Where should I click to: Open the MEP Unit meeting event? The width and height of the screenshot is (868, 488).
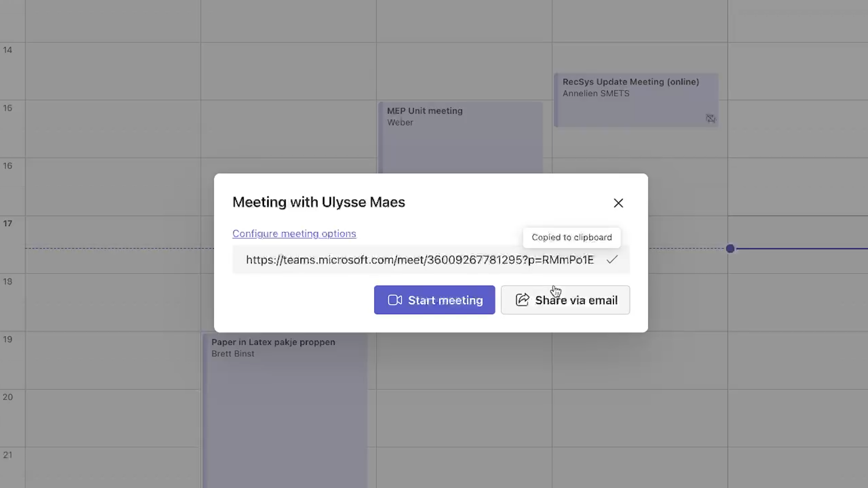[x=425, y=111]
